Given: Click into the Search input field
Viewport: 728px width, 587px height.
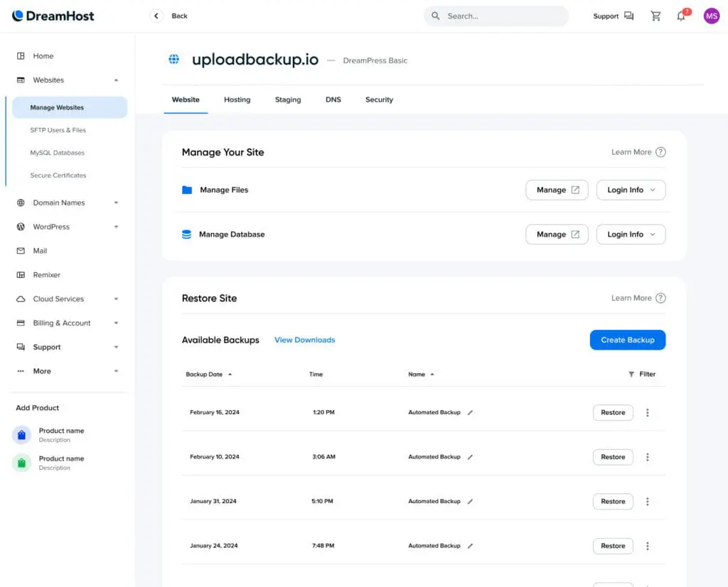Looking at the screenshot, I should click(x=496, y=16).
